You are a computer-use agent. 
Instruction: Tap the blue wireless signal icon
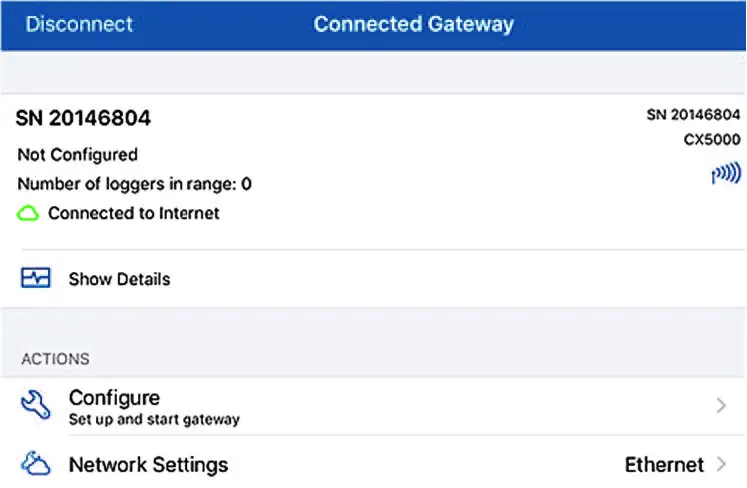coord(725,174)
